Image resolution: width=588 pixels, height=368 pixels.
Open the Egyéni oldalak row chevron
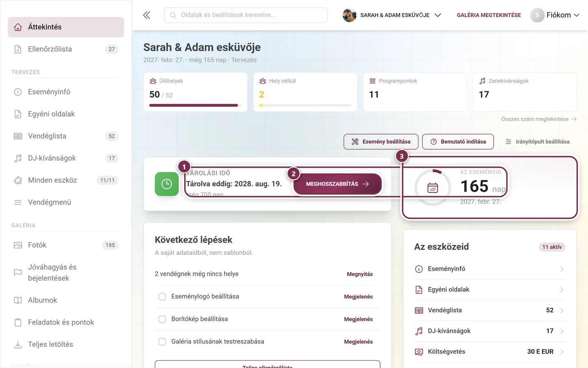point(562,289)
